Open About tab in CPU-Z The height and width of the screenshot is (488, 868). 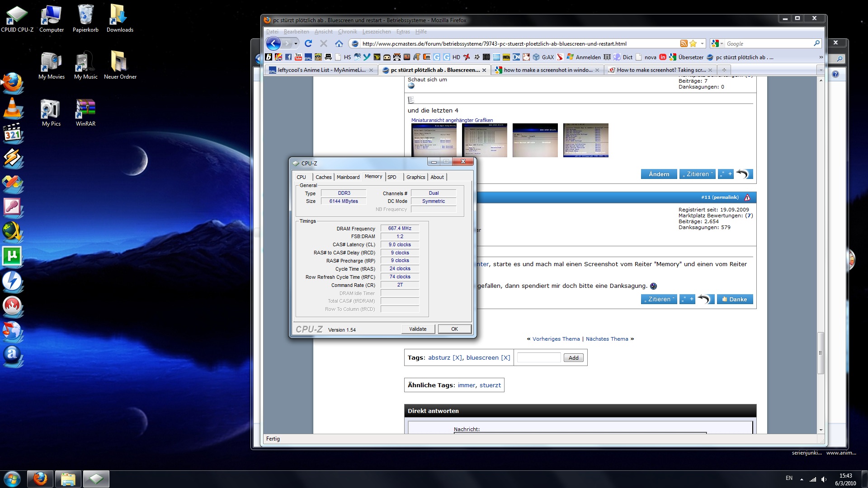point(437,177)
